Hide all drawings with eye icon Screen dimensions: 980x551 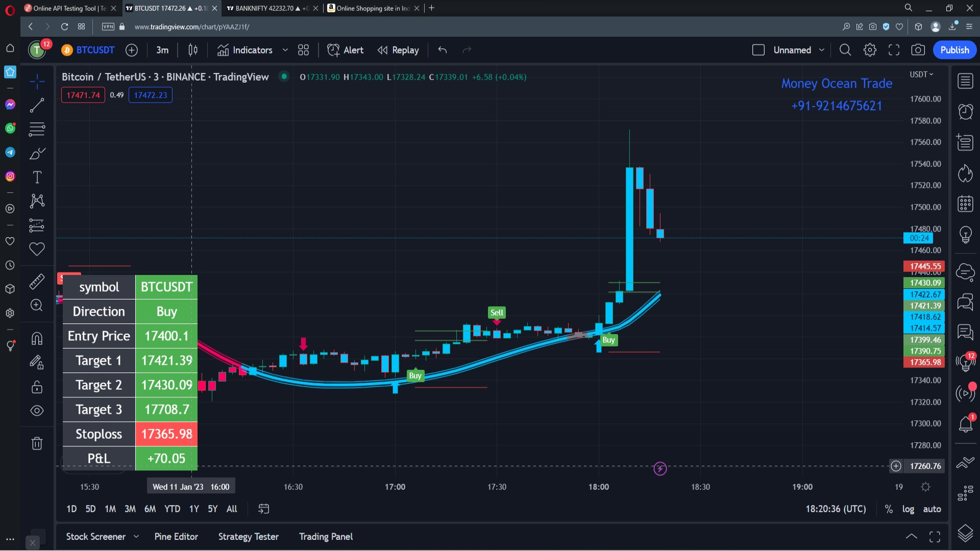coord(37,411)
